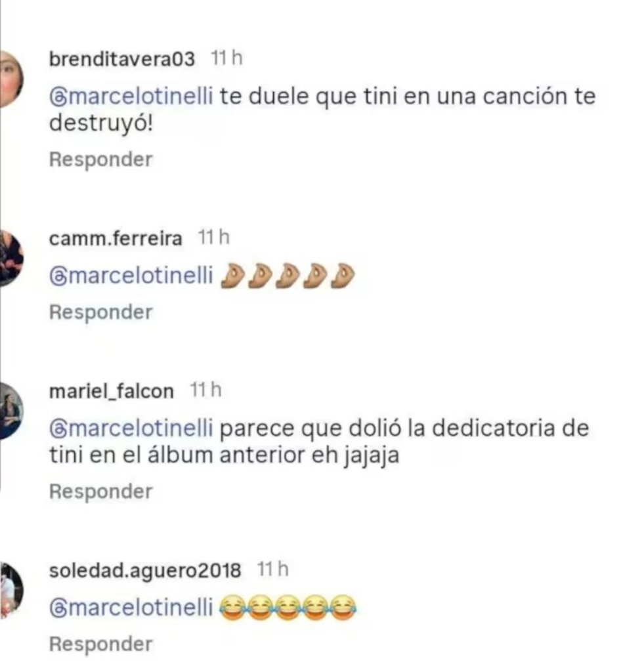The width and height of the screenshot is (623, 672).
Task: Click the laughing emojis in soledad.aguero2018's comment
Action: pyautogui.click(x=288, y=607)
